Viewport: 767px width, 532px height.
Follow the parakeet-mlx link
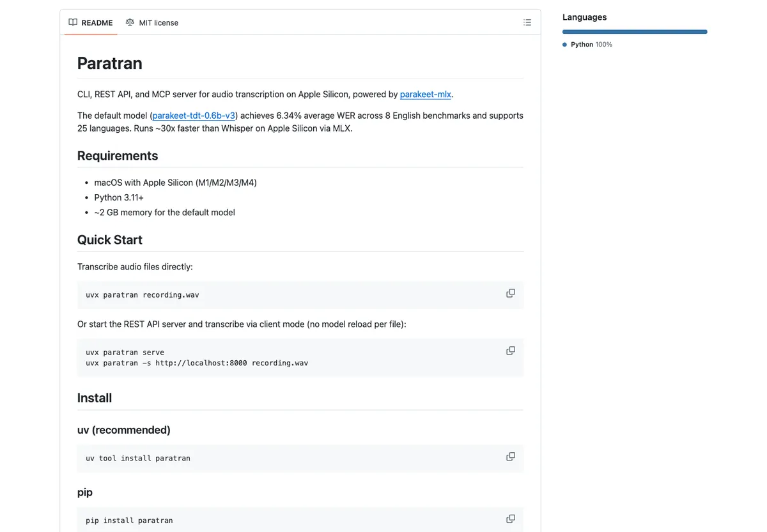click(x=426, y=94)
